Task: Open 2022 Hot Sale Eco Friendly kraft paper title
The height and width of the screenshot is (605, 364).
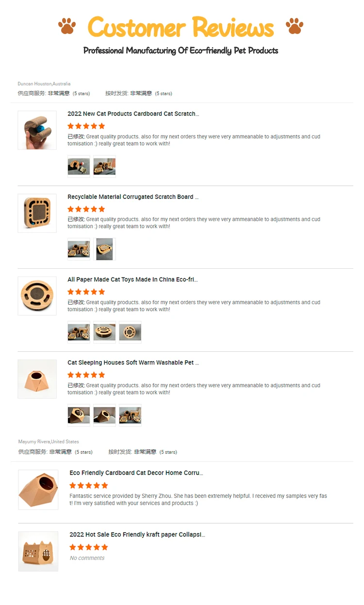Action: (x=137, y=535)
